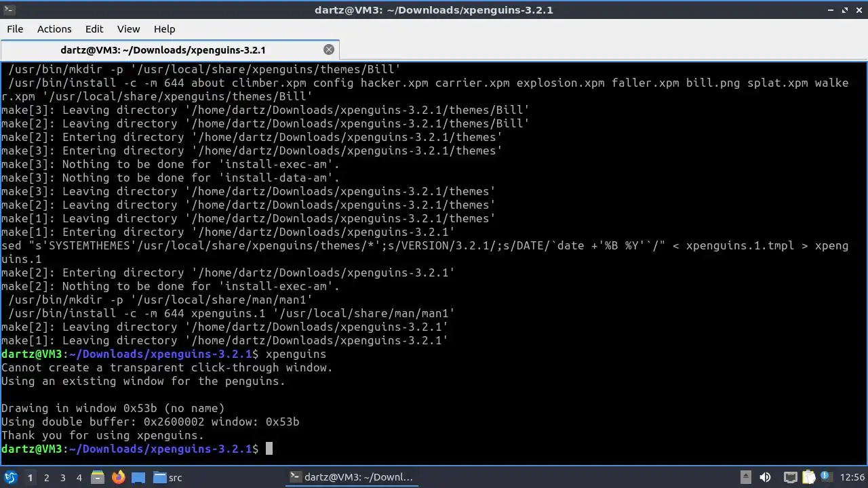Click the 'xpenguins' command text
This screenshot has width=868, height=488.
[x=296, y=354]
